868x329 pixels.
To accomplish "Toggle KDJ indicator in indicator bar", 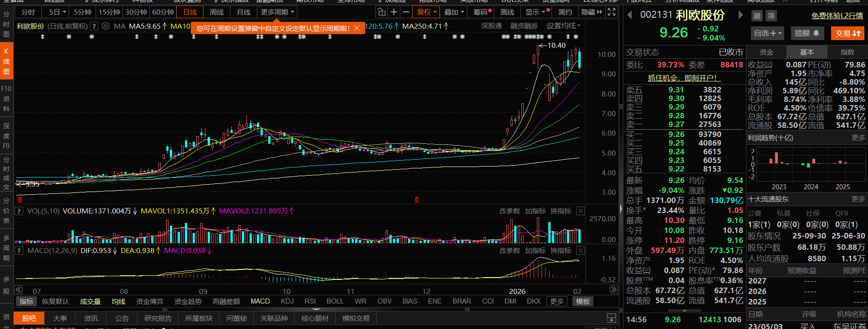I will [287, 301].
